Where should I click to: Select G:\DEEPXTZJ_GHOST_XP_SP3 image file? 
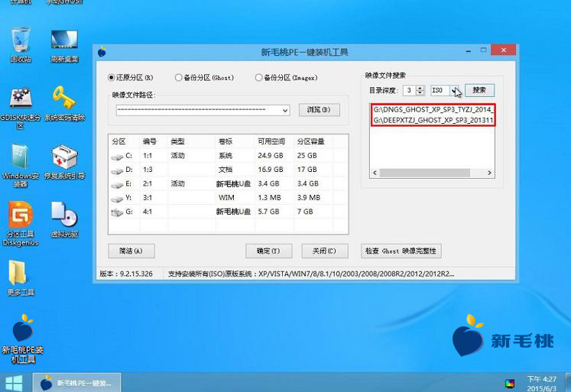click(433, 120)
